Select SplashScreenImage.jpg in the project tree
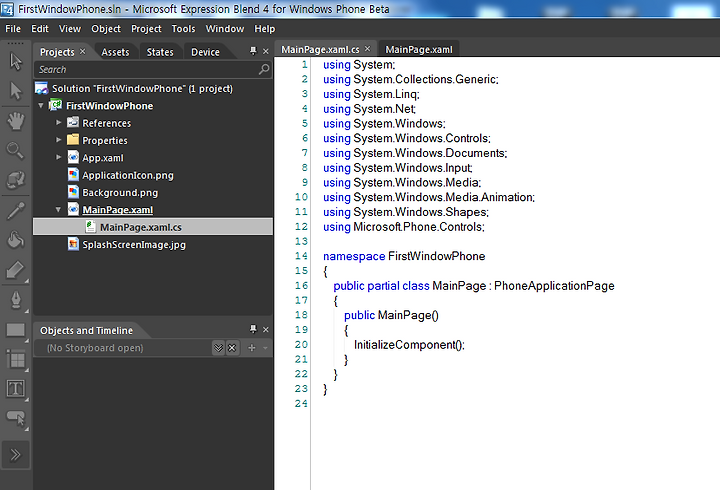Viewport: 720px width, 490px height. click(134, 244)
